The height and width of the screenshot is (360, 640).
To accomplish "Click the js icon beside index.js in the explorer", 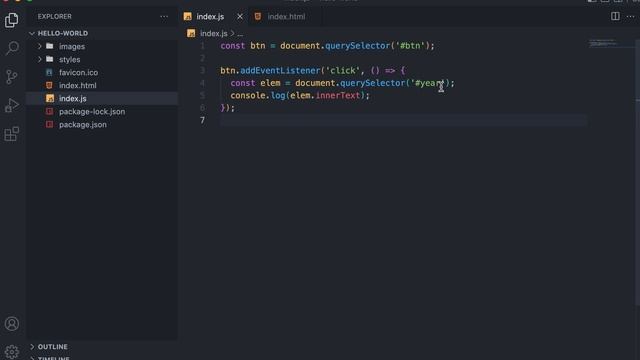I will click(x=50, y=98).
